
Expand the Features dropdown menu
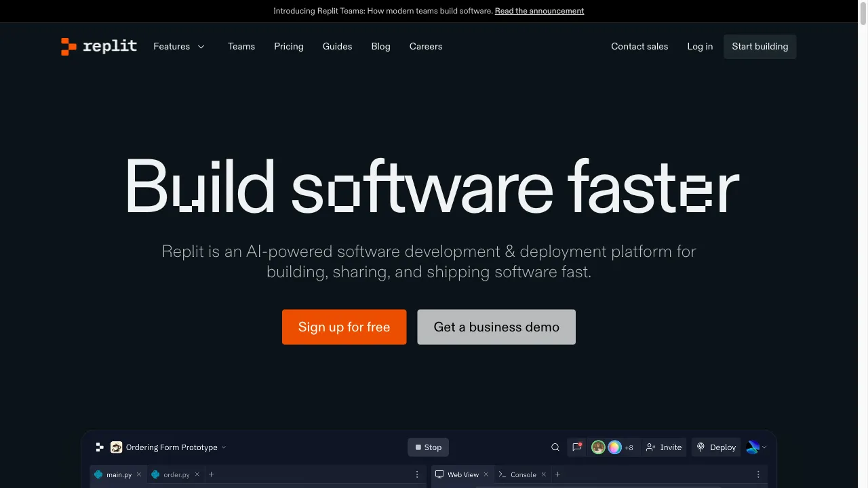(x=179, y=46)
